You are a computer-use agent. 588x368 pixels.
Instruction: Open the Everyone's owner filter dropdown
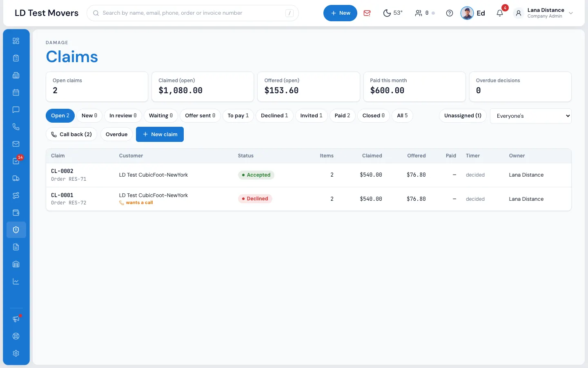530,116
